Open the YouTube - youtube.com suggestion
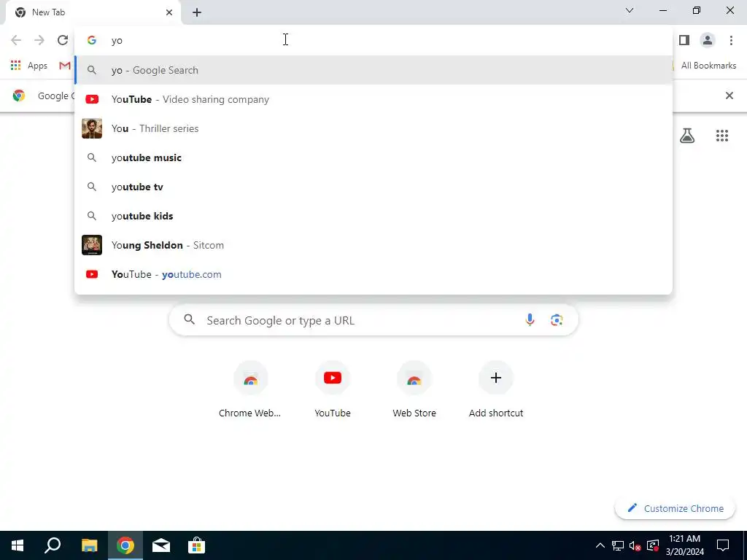The image size is (747, 560). pyautogui.click(x=373, y=274)
